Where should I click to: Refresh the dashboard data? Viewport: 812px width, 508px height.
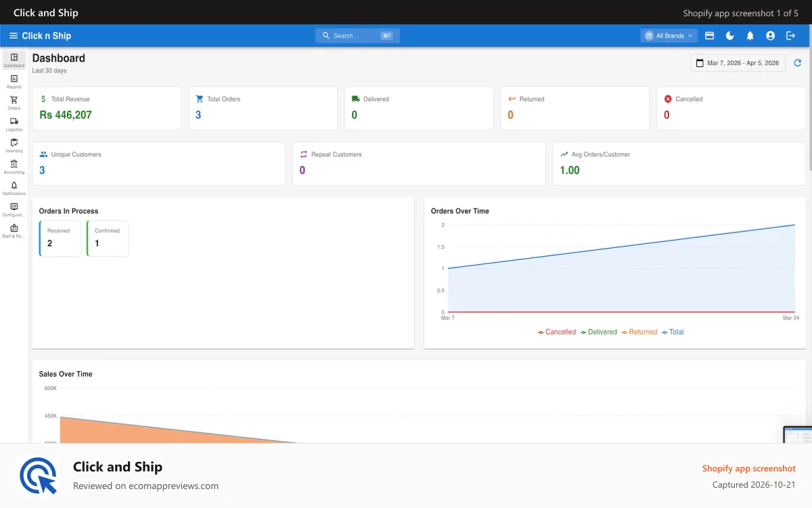[x=797, y=63]
